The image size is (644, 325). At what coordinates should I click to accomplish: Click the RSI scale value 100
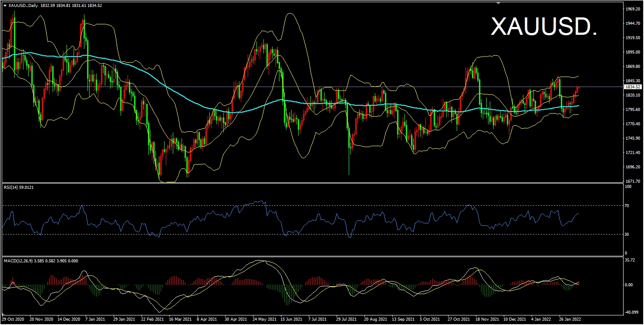click(x=628, y=187)
